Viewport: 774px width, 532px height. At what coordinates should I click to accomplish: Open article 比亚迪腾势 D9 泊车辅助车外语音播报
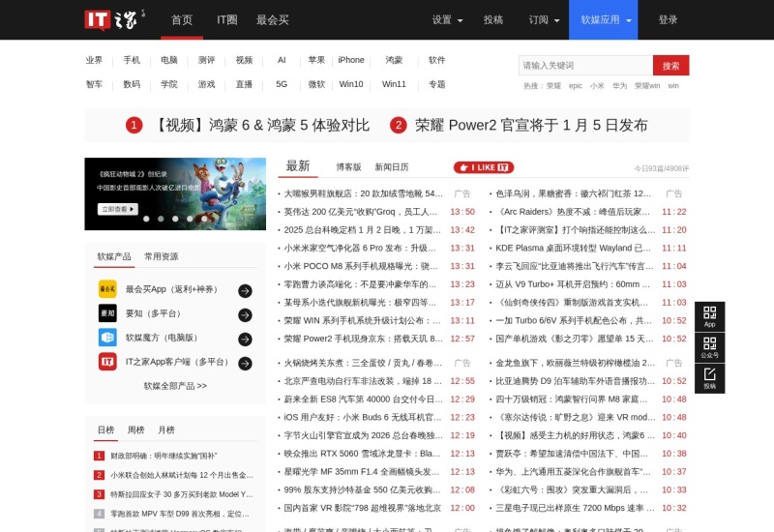click(x=575, y=381)
